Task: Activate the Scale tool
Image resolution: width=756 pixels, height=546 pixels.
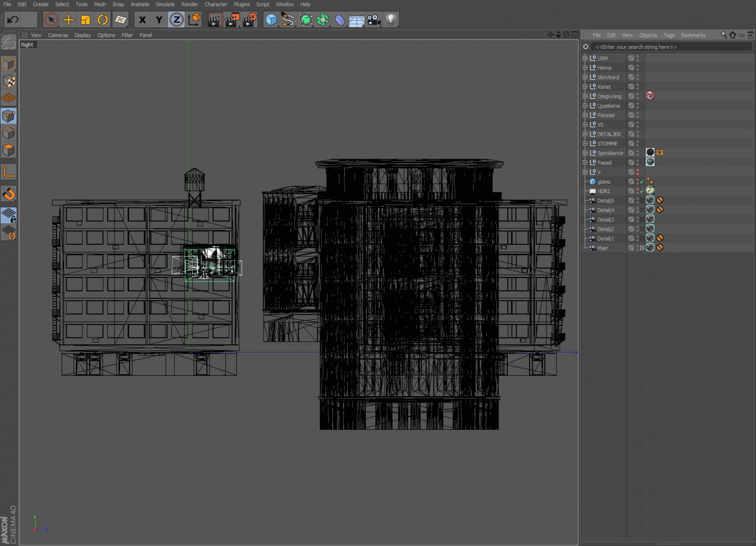Action: point(85,20)
